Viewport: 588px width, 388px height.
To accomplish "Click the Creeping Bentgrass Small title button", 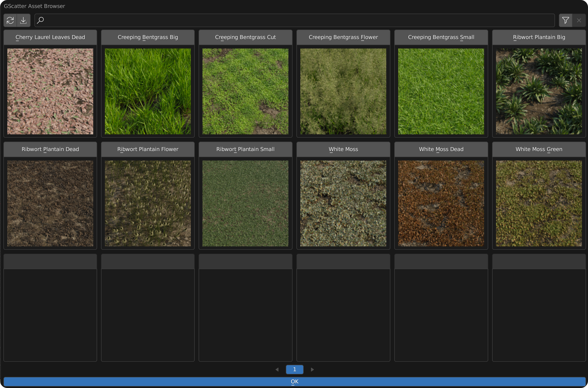I will coord(441,37).
